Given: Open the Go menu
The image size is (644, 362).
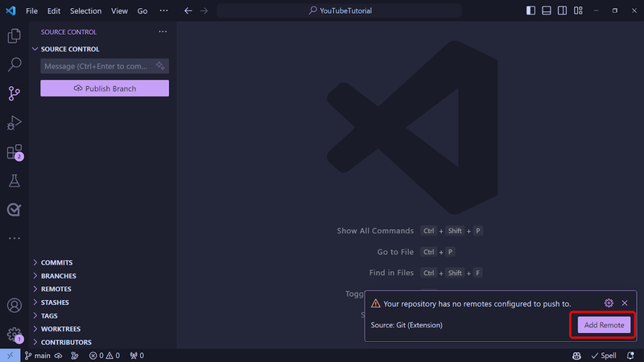Looking at the screenshot, I should coord(142,10).
